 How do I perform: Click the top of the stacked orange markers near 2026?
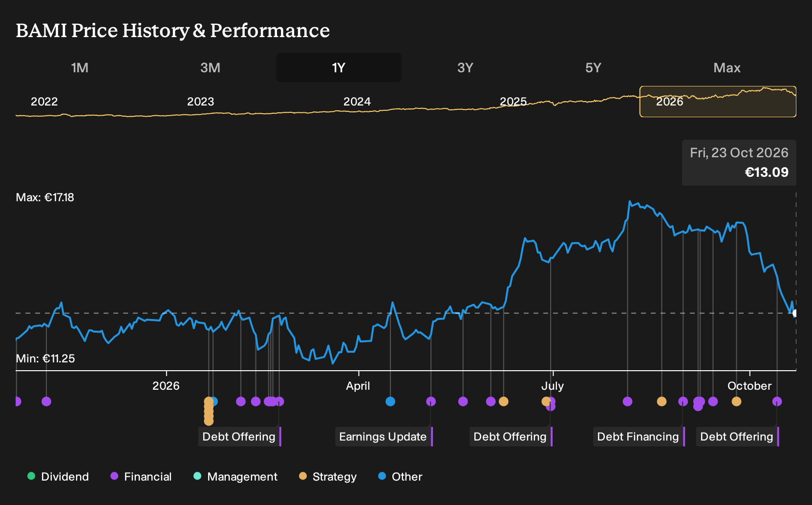(x=209, y=401)
